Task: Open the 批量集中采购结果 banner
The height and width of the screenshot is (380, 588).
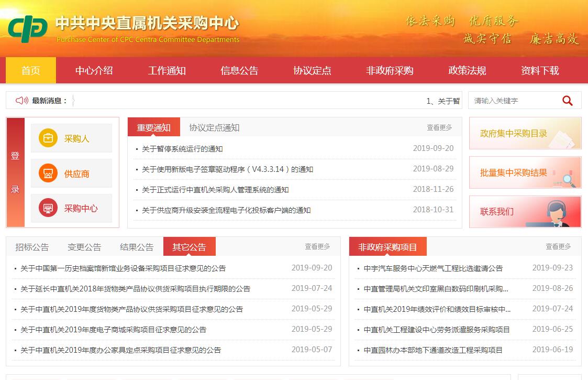Action: [525, 172]
